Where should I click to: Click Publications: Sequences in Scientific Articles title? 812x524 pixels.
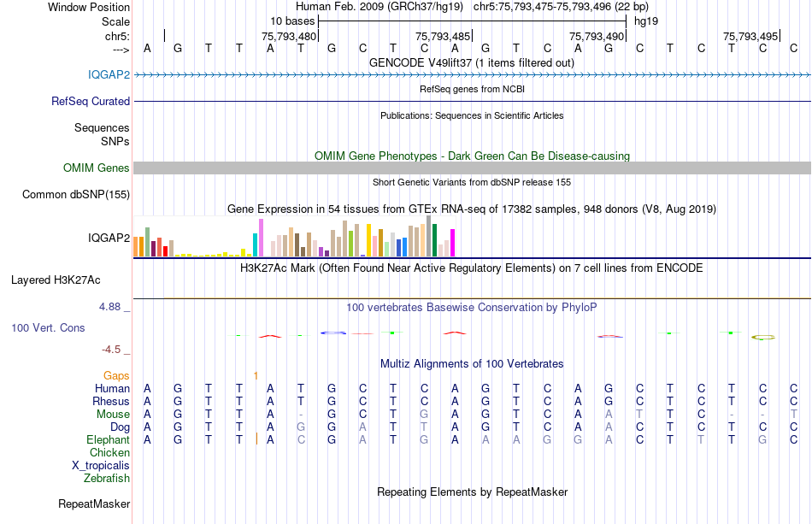click(472, 115)
